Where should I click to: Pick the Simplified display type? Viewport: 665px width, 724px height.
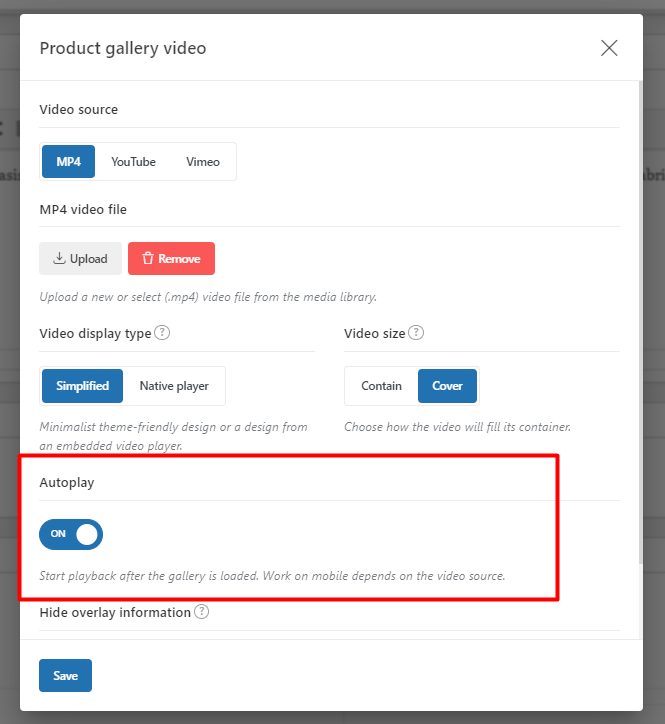click(x=82, y=386)
